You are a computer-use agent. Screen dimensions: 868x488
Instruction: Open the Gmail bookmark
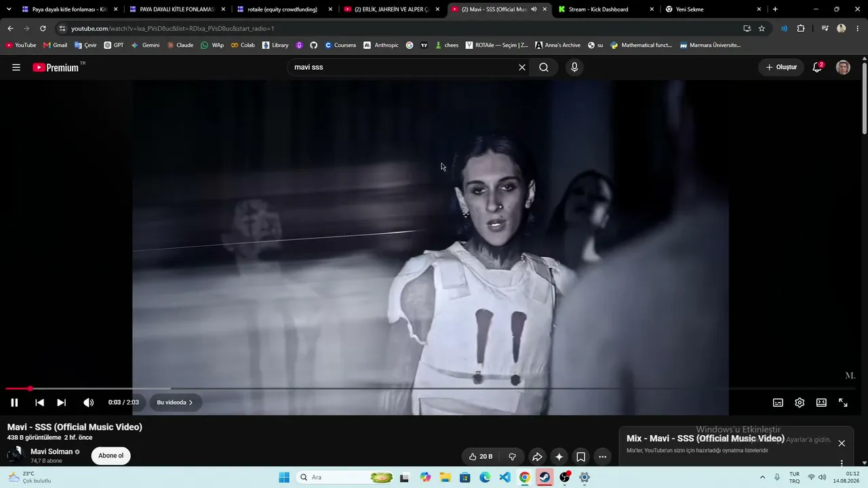click(x=55, y=45)
